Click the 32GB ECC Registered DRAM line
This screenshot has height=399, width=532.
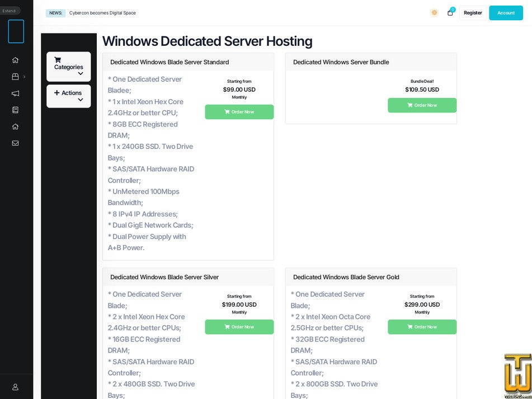point(327,345)
